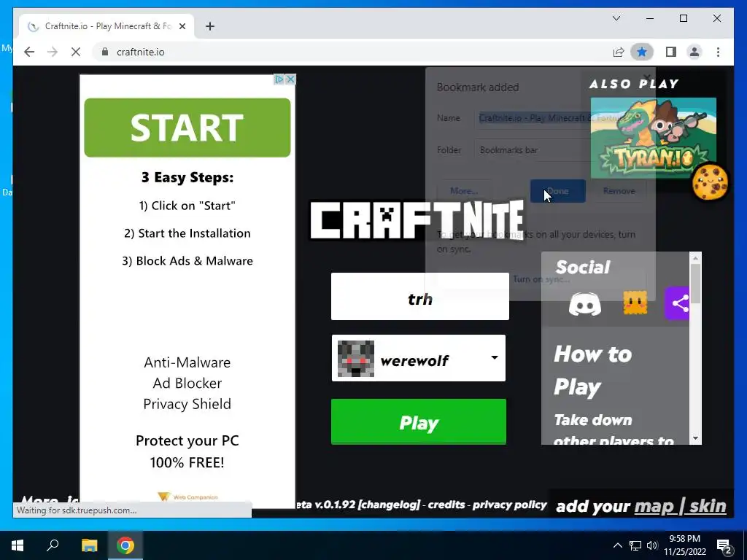This screenshot has height=560, width=747.
Task: Open the notification center icon
Action: pyautogui.click(x=724, y=545)
